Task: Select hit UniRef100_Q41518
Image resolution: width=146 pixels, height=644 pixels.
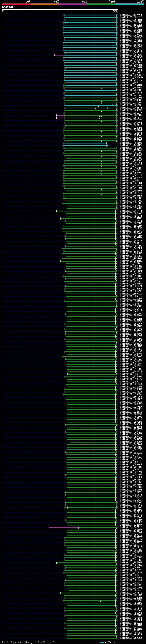Action: (131, 459)
